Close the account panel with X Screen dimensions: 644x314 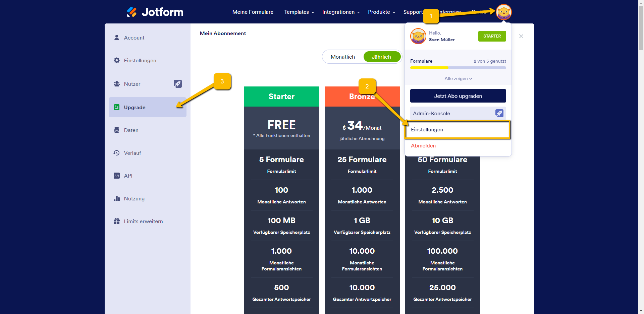click(521, 36)
